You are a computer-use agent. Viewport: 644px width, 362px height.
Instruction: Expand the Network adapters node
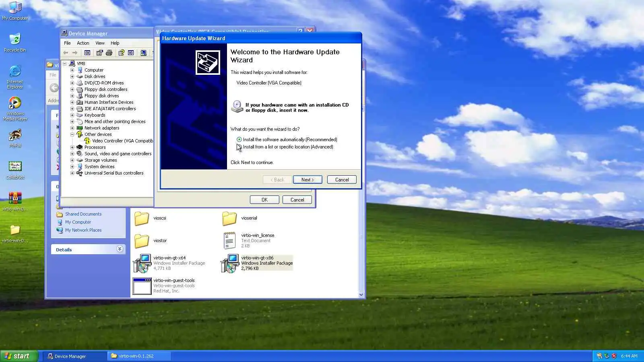coord(72,128)
